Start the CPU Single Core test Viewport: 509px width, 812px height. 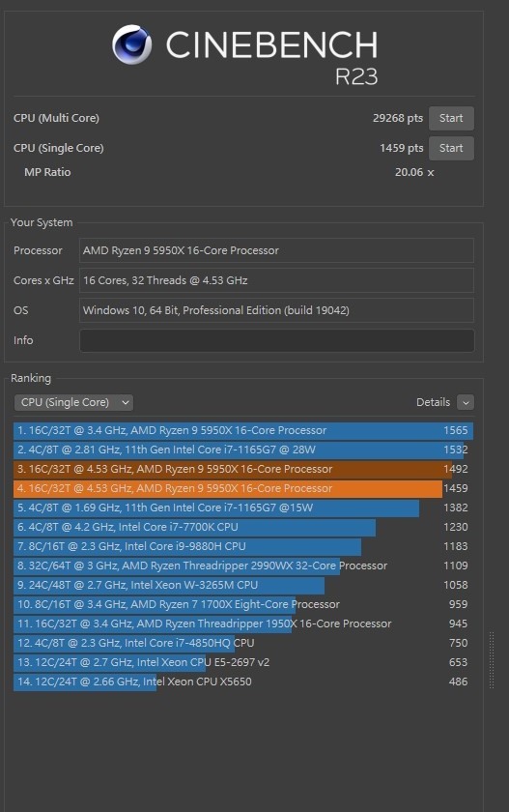coord(451,148)
